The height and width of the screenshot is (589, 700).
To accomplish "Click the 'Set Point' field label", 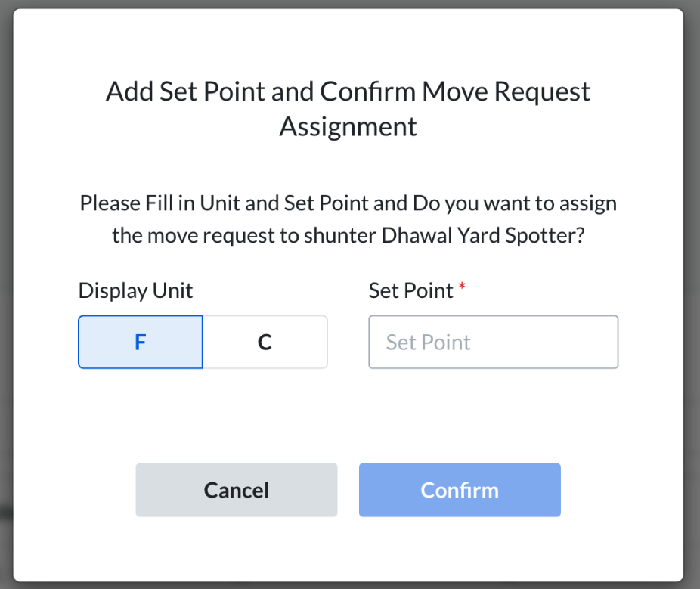I will 411,290.
